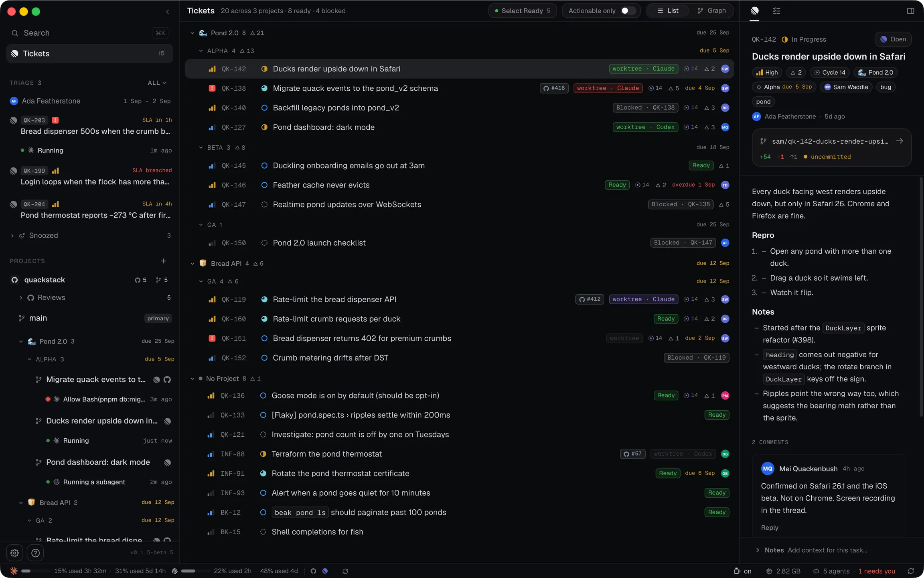
Task: Add a new project with the plus icon
Action: [x=163, y=261]
